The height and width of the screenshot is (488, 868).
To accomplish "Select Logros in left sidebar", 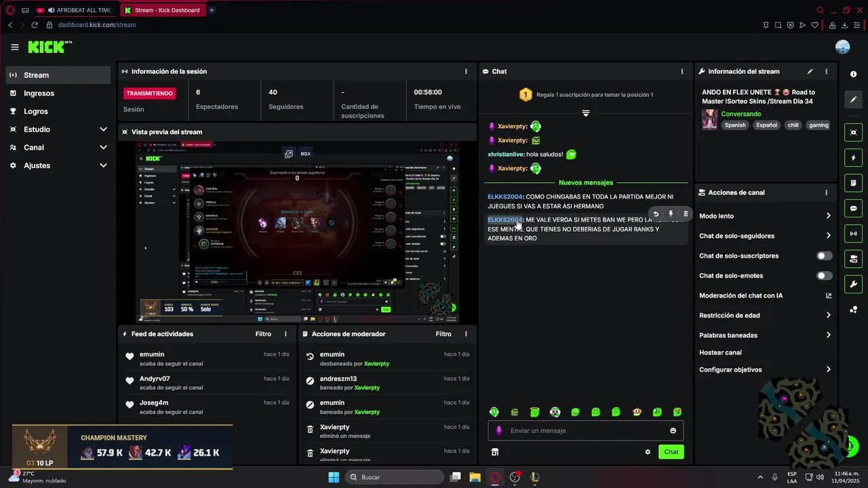I will (58, 111).
